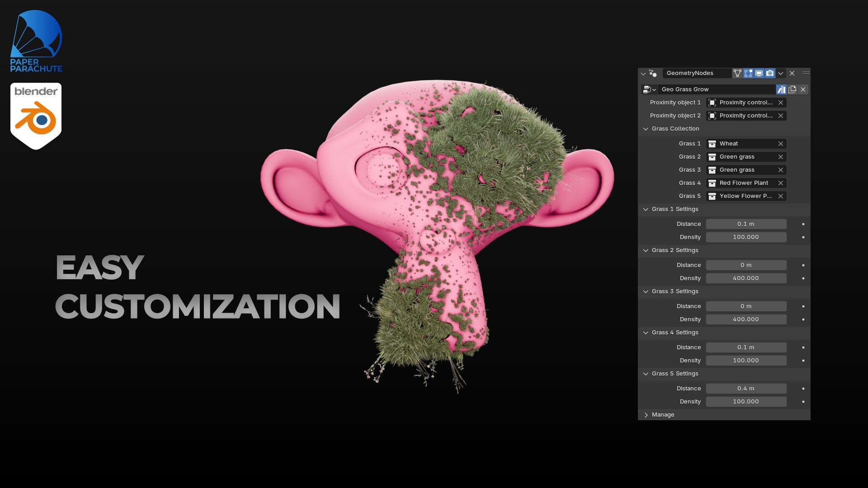Click Grass 1 Distance value 0.1 m
The height and width of the screenshot is (488, 868).
pyautogui.click(x=746, y=224)
